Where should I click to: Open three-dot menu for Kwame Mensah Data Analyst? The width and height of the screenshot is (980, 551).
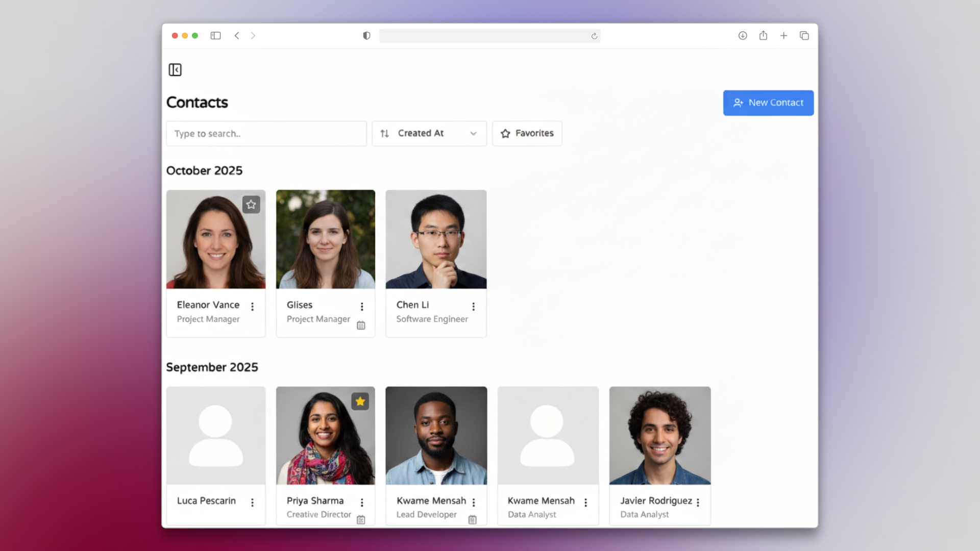click(x=586, y=503)
